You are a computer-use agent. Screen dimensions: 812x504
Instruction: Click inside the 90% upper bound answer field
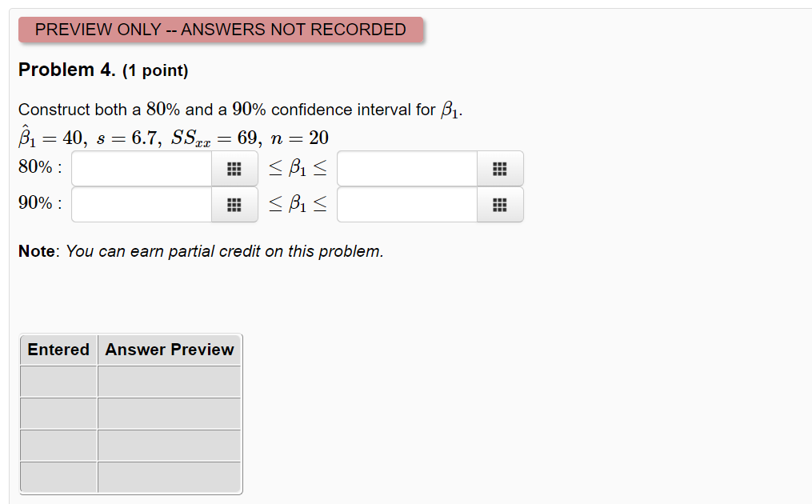406,204
